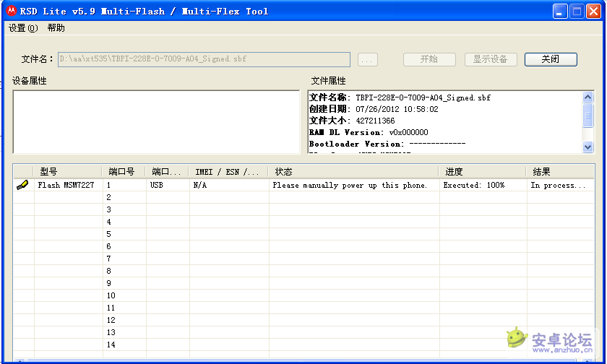
Task: Sort by the 端口号 column header
Action: click(124, 172)
